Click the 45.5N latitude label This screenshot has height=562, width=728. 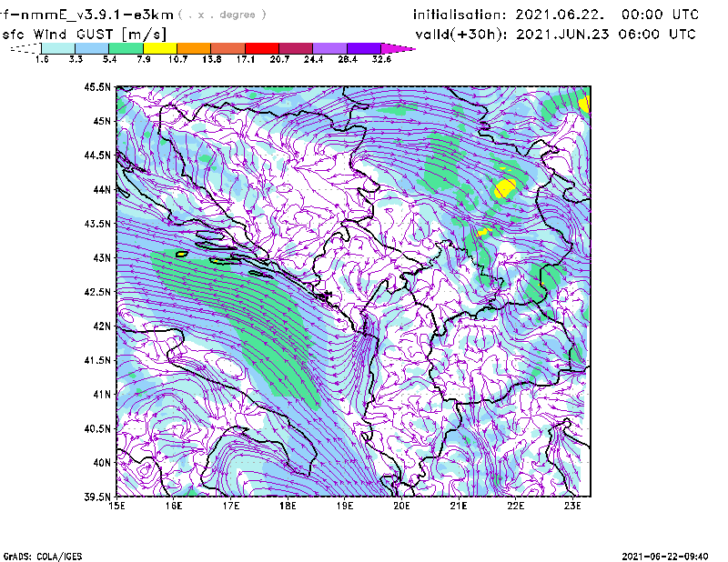[97, 86]
